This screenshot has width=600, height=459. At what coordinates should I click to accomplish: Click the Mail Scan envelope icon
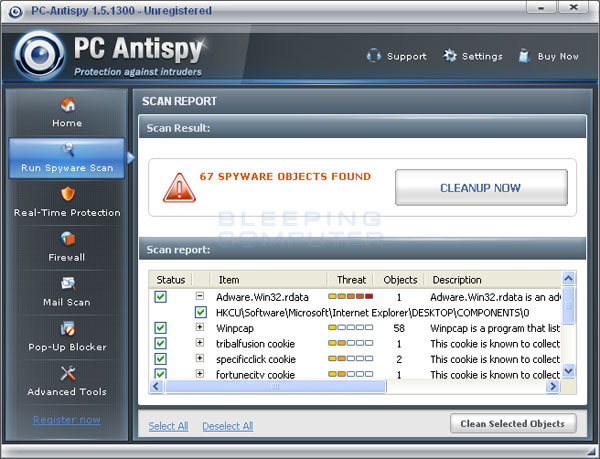68,283
